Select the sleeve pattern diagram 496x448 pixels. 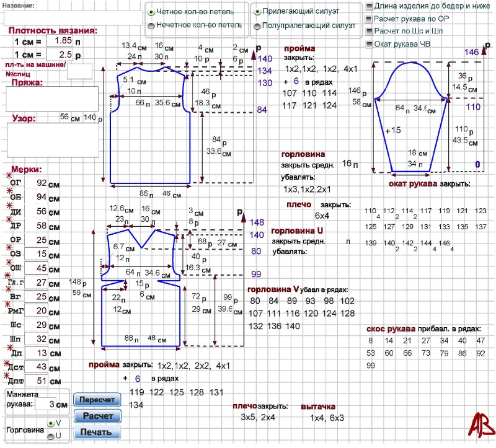pyautogui.click(x=411, y=118)
